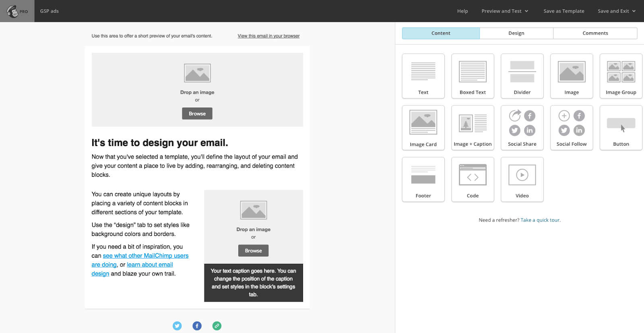Viewport: 644px width, 333px height.
Task: Open the Save and Exit dropdown
Action: pyautogui.click(x=616, y=11)
